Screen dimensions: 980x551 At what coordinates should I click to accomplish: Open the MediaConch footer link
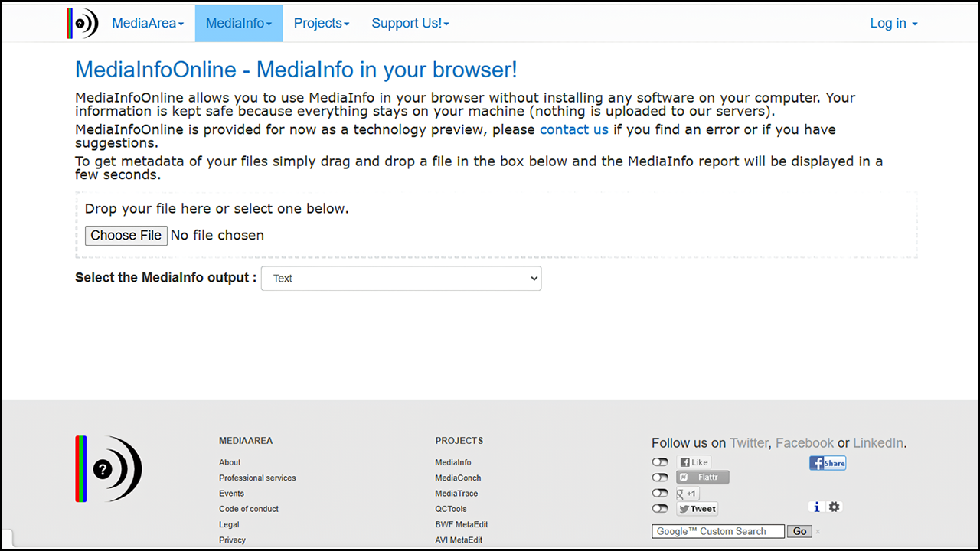(458, 478)
